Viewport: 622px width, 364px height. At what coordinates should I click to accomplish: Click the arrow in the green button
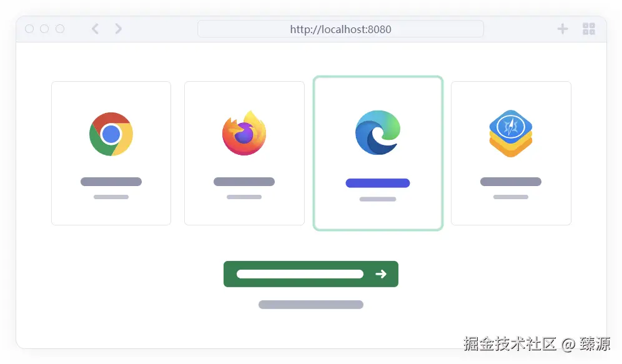point(381,274)
